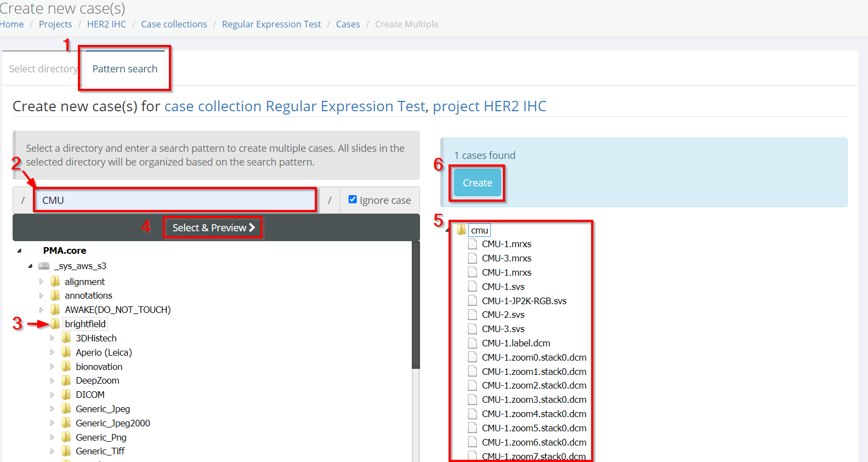Switch to the Select directory tab
The image size is (868, 462).
[x=43, y=69]
